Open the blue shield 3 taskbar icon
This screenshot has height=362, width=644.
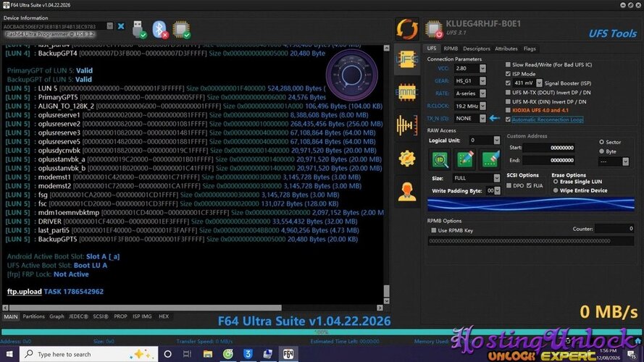point(248,354)
